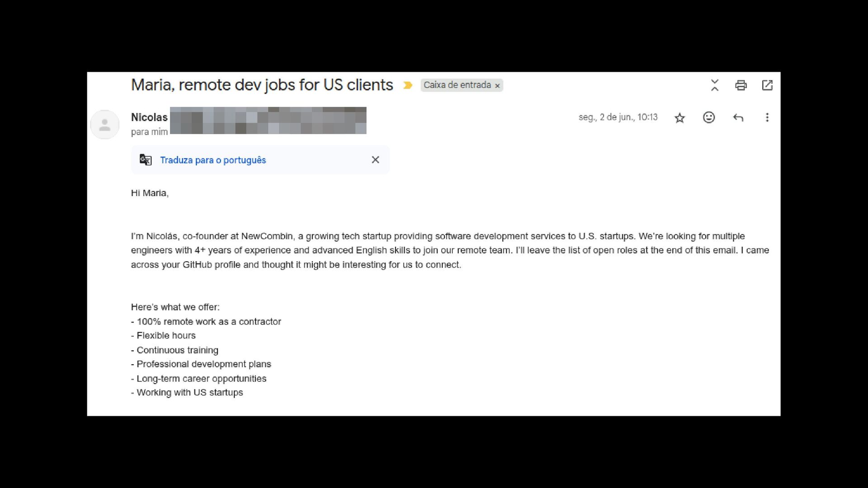Click the subject line about remote dev jobs
This screenshot has width=868, height=488.
coord(262,85)
